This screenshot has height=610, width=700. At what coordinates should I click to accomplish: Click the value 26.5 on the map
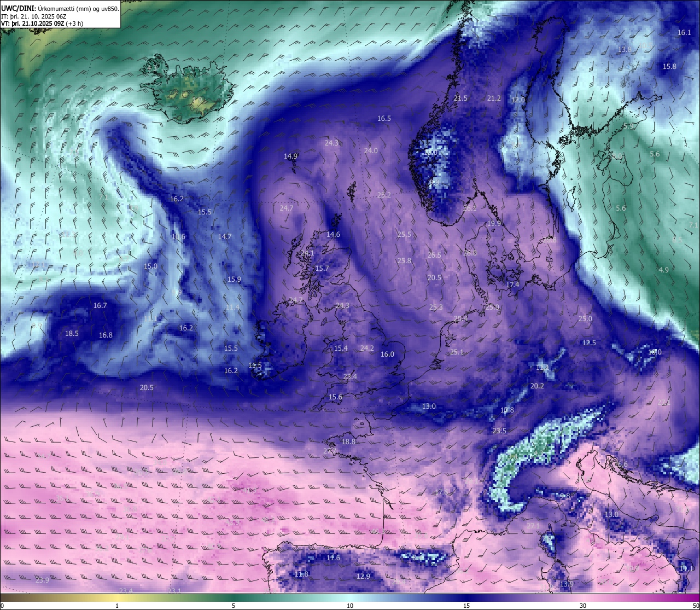coord(434,255)
